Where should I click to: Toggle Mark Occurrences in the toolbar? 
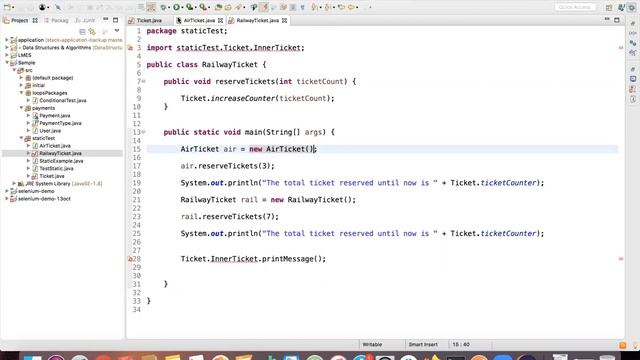pyautogui.click(x=264, y=7)
